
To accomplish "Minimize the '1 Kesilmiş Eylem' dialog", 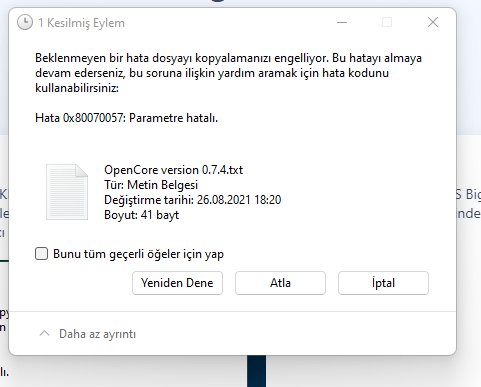I will point(342,23).
